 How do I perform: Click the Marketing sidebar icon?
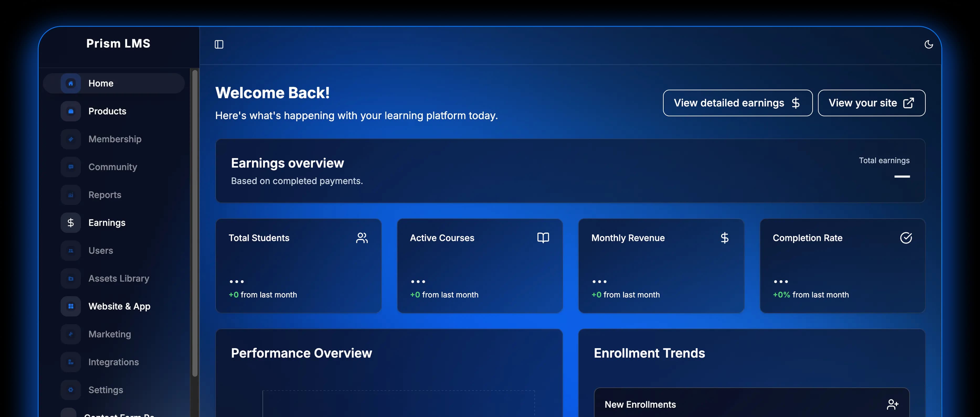tap(71, 334)
